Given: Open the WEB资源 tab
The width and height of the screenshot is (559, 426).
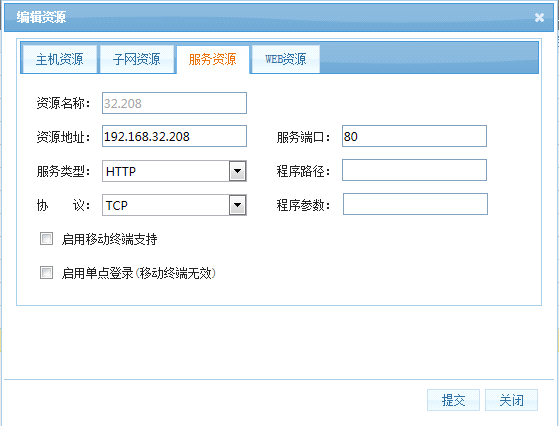Looking at the screenshot, I should 286,59.
